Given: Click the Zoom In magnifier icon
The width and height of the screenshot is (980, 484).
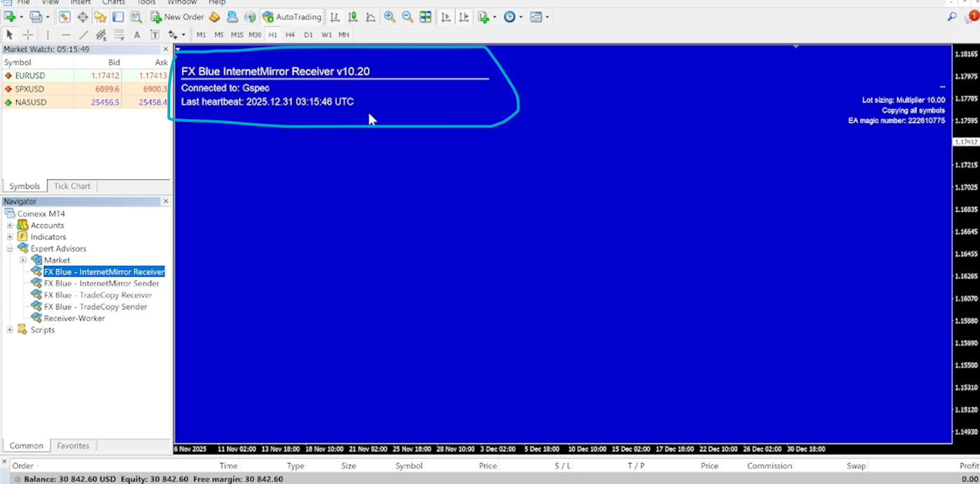Looking at the screenshot, I should click(389, 17).
